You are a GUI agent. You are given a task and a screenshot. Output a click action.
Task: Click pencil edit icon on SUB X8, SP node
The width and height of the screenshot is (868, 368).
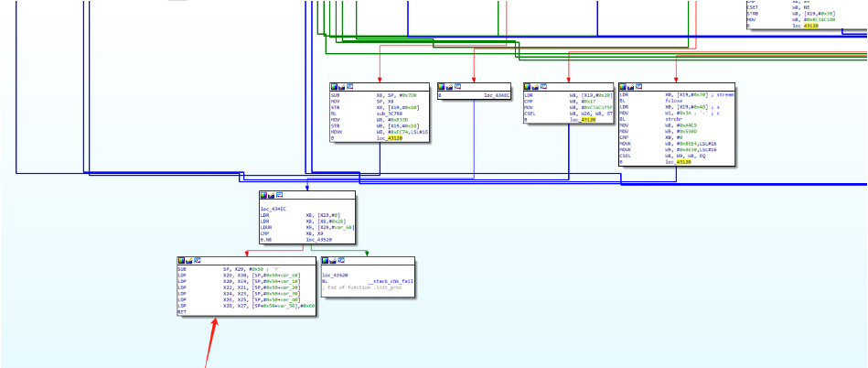tap(341, 87)
